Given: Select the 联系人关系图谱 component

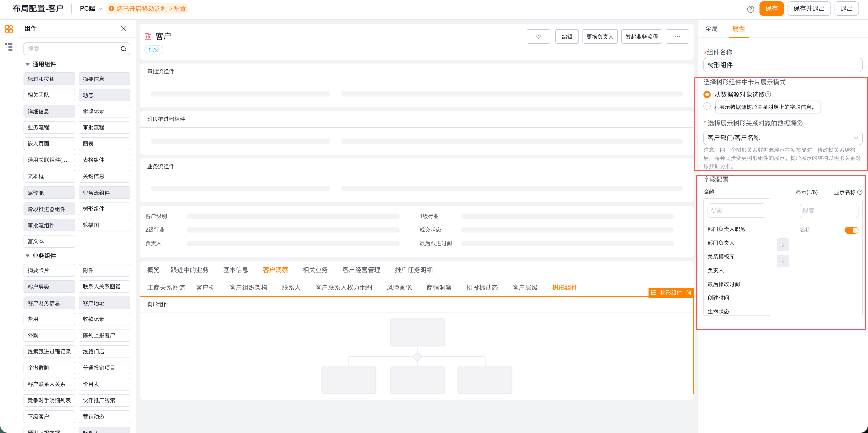Looking at the screenshot, I should [x=104, y=286].
